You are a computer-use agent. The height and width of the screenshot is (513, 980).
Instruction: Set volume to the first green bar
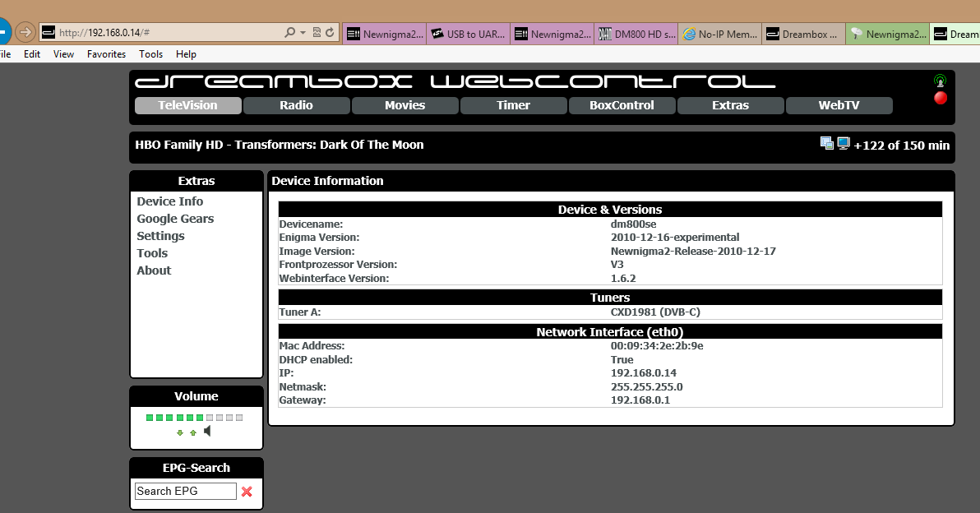(x=150, y=418)
